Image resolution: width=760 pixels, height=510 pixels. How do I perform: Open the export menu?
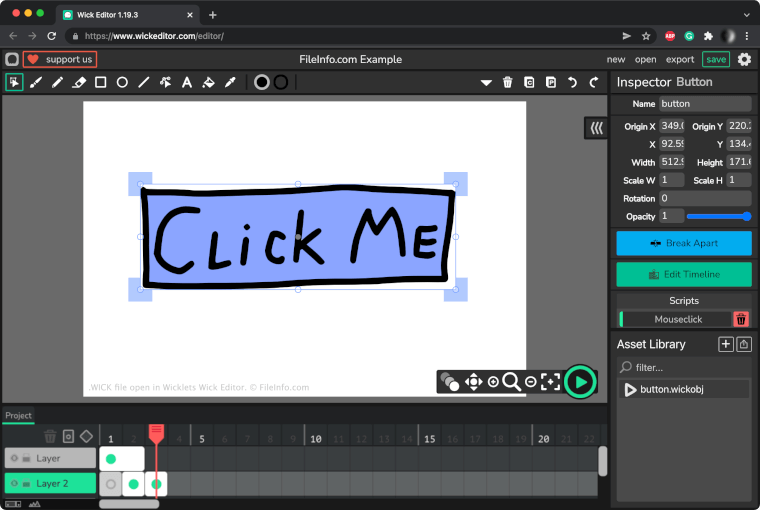(680, 59)
